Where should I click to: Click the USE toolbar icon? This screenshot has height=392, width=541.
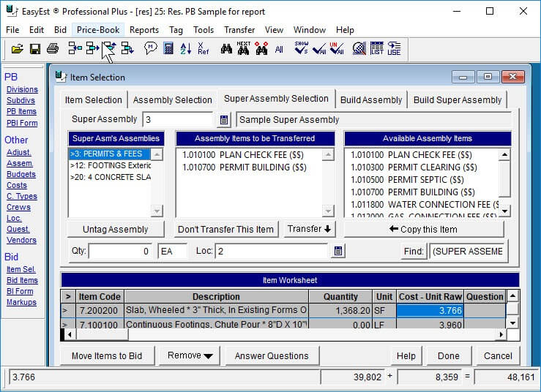(x=394, y=48)
